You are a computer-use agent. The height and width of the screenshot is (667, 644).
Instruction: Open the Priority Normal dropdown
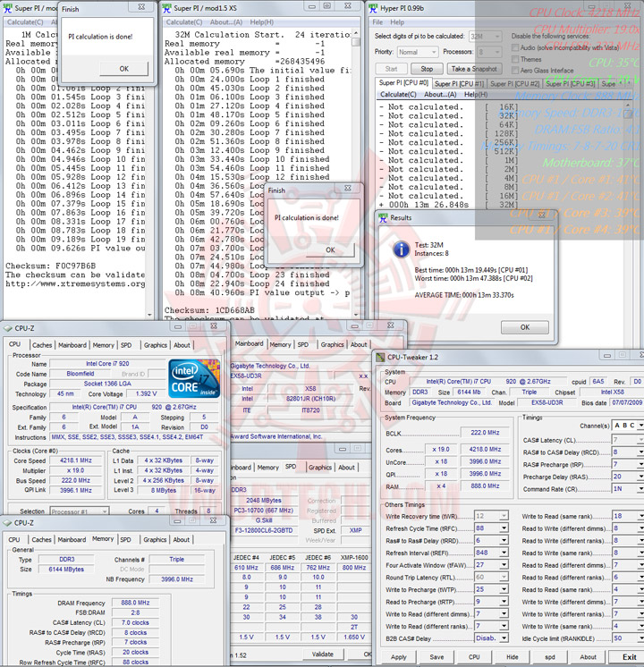417,52
